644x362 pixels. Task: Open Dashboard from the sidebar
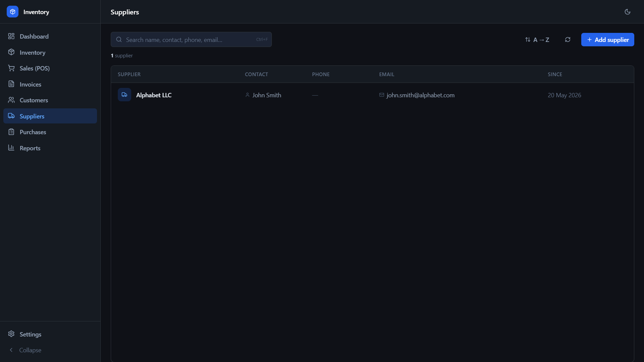[x=50, y=36]
